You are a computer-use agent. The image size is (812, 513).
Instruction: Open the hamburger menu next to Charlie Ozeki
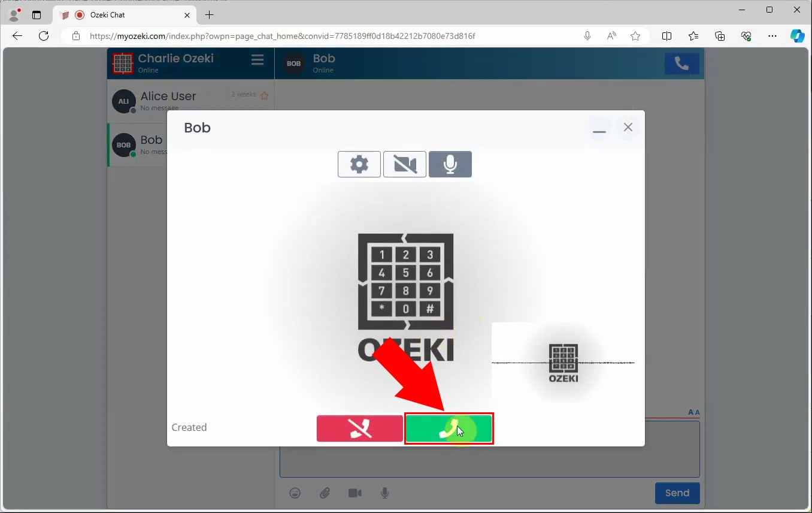pos(257,60)
